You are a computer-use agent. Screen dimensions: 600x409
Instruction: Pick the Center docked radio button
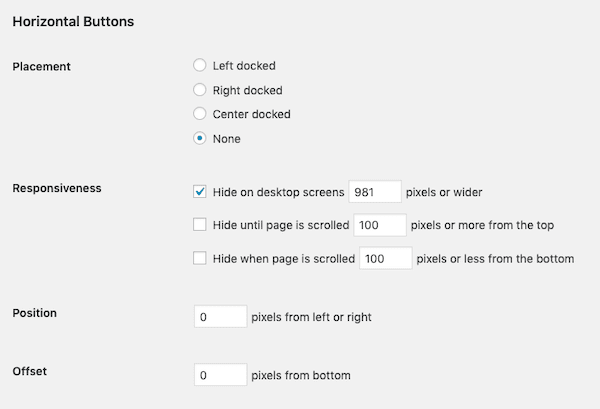point(199,114)
